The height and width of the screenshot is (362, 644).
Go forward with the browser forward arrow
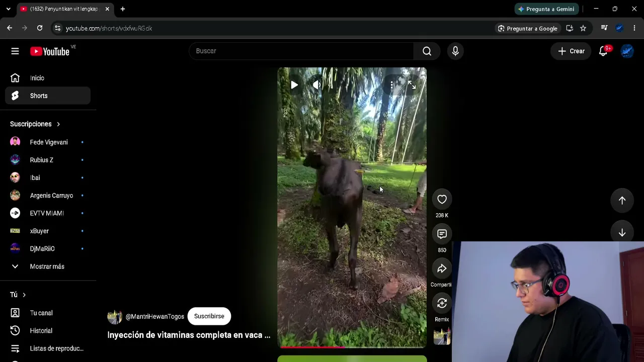(x=25, y=28)
